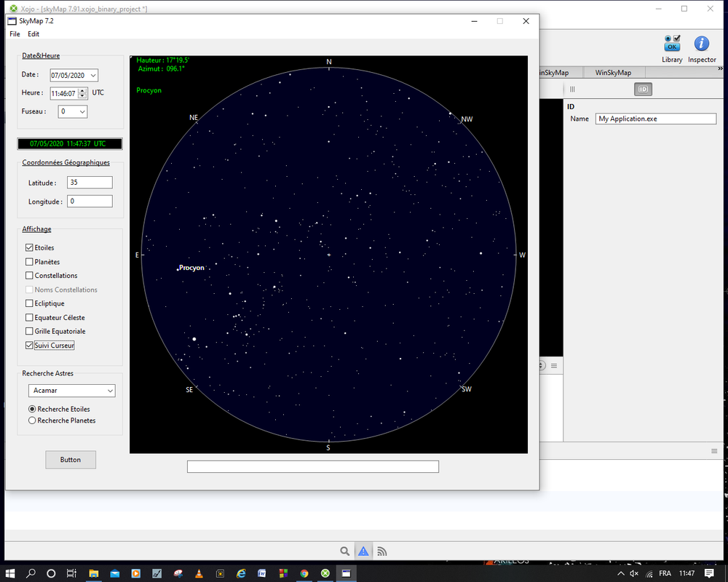Switch to Xojo IDE taskbar icon

[325, 573]
